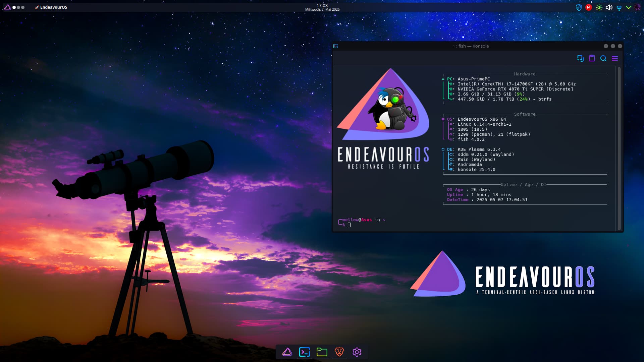
Task: Click the 'Software' section heading
Action: click(525, 114)
